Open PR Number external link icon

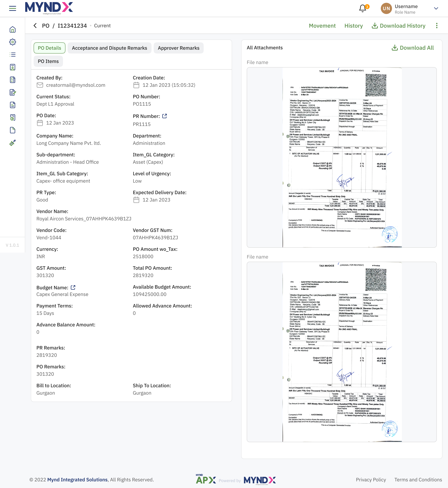(165, 116)
